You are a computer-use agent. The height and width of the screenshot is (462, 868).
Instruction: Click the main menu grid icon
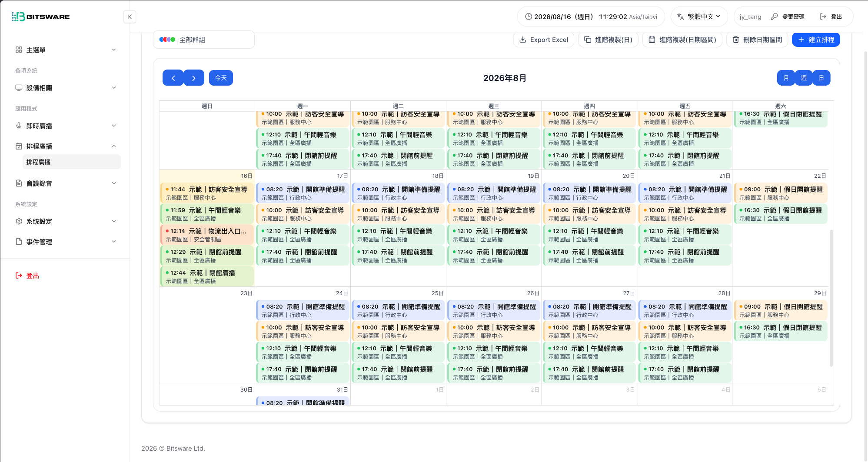click(x=19, y=50)
